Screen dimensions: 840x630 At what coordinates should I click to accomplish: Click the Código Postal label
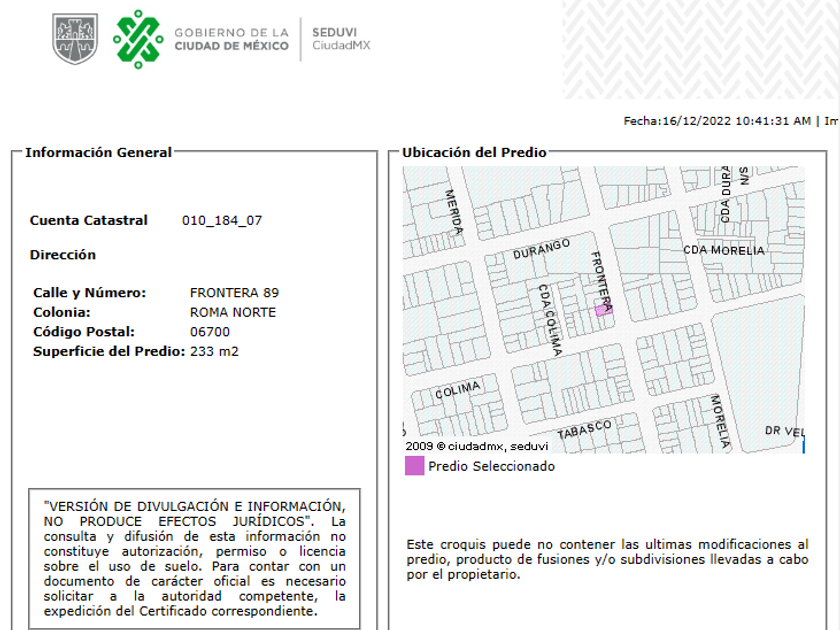tap(84, 332)
